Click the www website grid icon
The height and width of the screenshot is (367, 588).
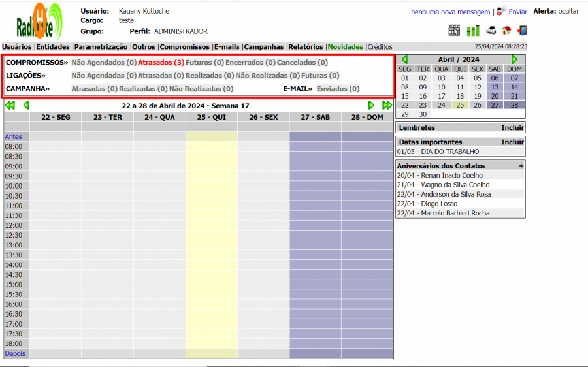pos(454,31)
